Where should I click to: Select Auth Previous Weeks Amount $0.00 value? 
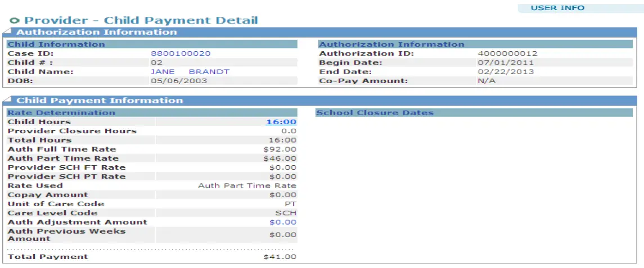click(283, 235)
